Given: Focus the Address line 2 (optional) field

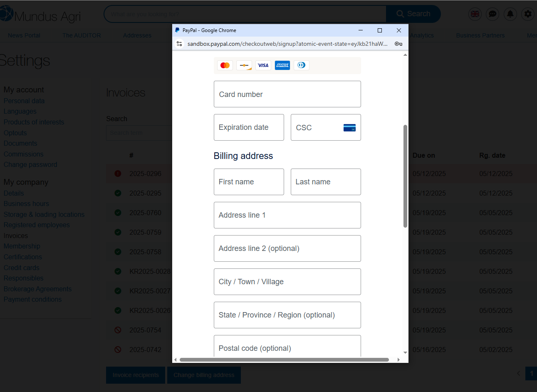Looking at the screenshot, I should (x=287, y=248).
